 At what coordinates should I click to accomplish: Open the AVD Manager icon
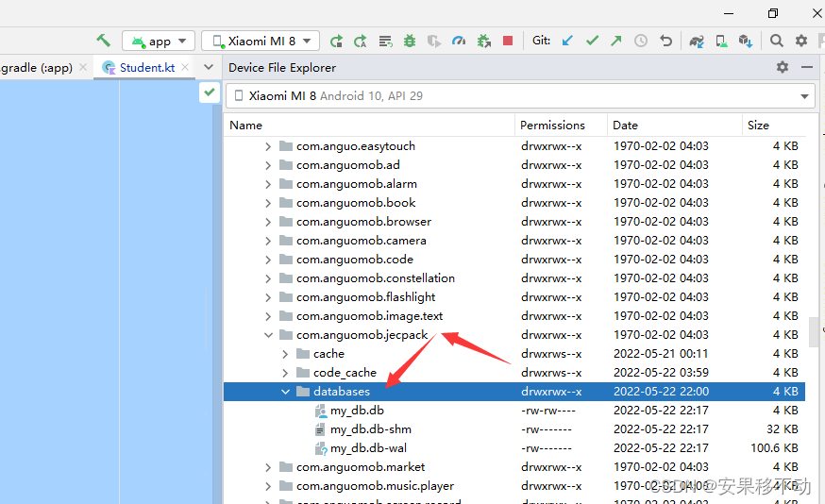point(721,41)
